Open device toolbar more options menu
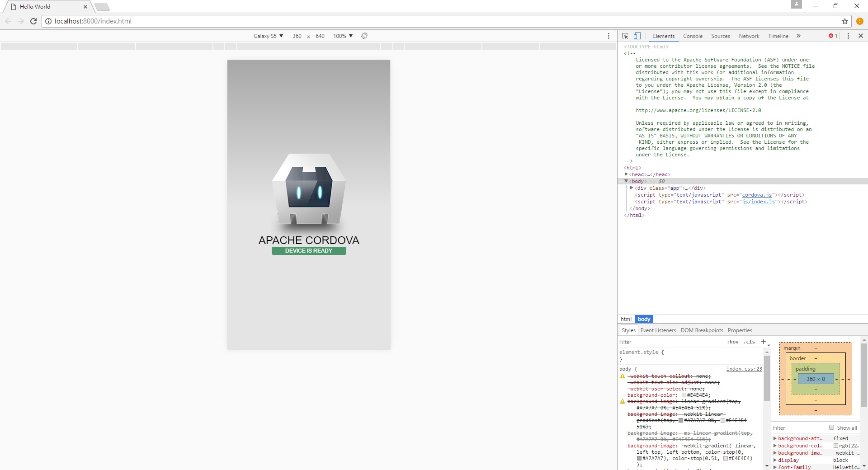Screen dimensions: 868x470 click(609, 36)
